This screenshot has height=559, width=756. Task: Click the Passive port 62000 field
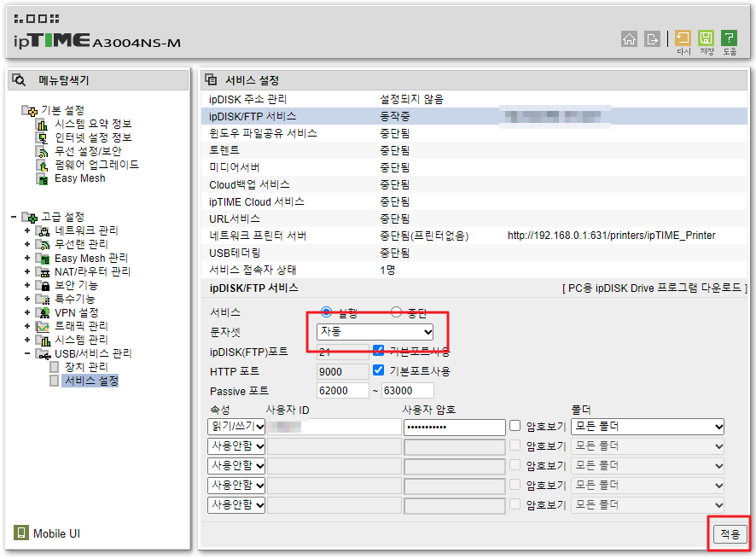click(x=343, y=390)
